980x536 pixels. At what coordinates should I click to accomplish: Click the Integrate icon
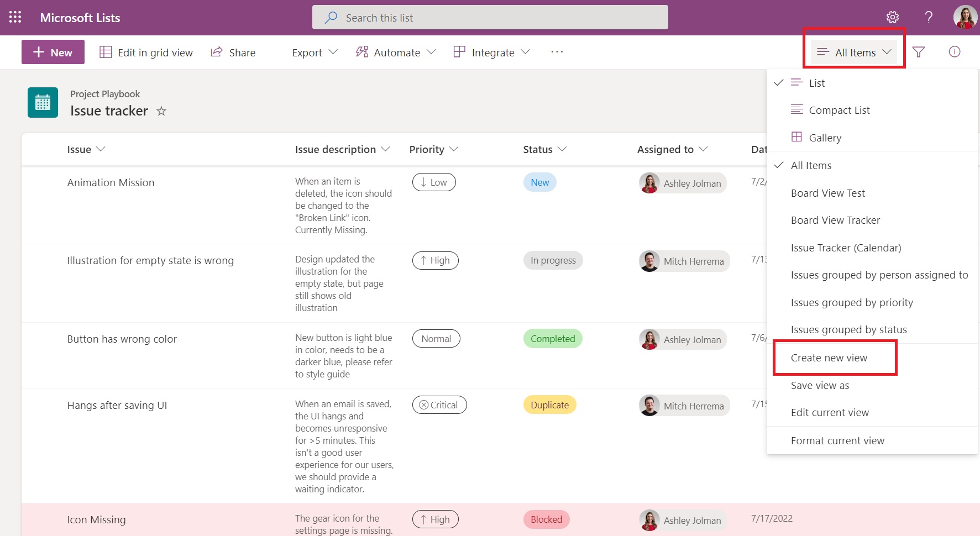pos(459,52)
